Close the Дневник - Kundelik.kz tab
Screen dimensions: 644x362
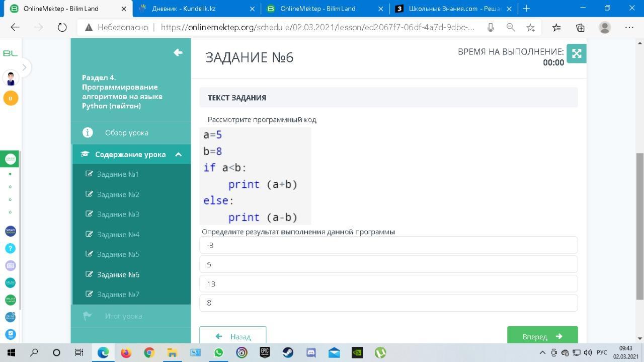coord(252,9)
